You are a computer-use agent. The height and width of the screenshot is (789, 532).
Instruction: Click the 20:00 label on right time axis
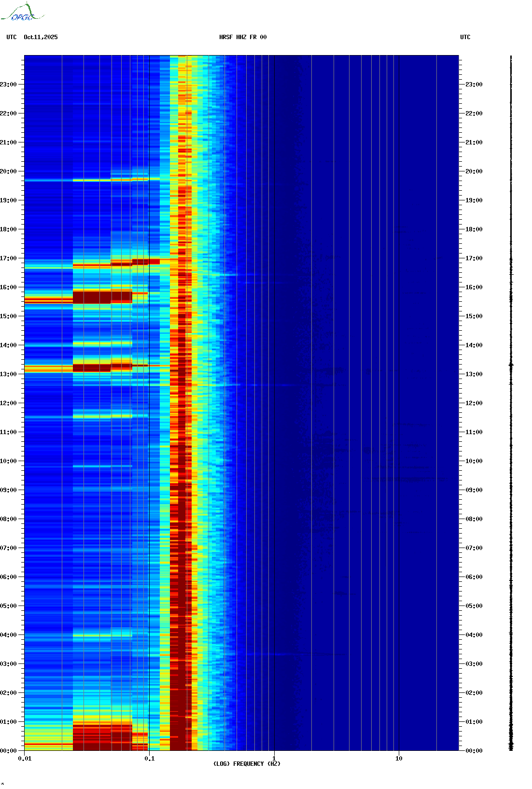coord(474,171)
